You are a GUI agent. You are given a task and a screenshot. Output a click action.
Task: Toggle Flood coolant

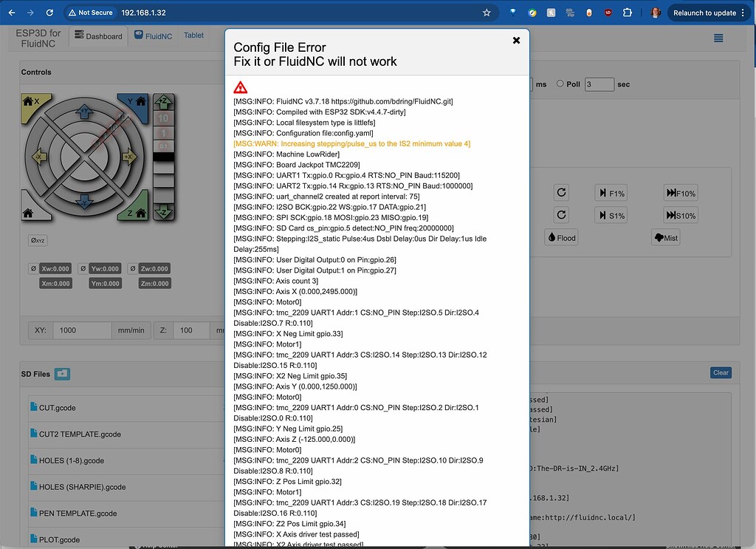click(x=561, y=237)
